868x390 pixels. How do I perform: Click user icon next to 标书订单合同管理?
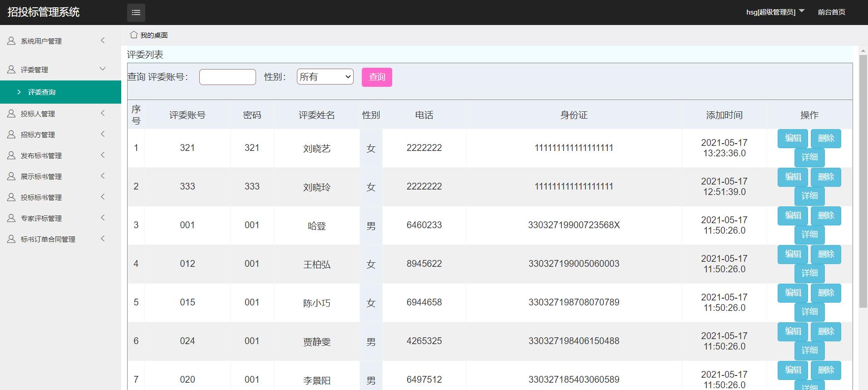pos(11,239)
